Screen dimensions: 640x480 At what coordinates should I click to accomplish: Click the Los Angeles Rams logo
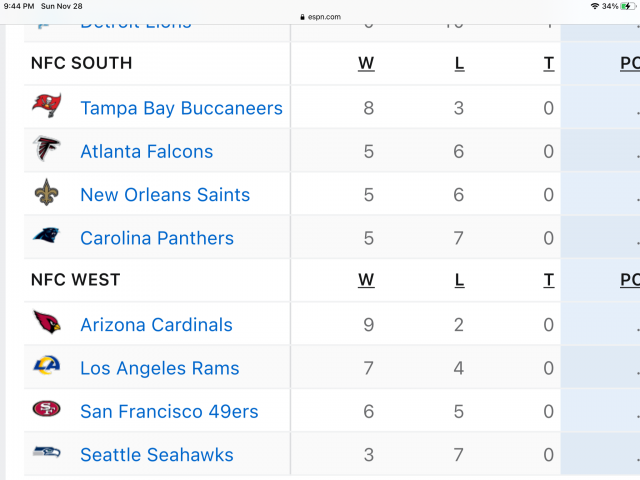click(x=46, y=367)
